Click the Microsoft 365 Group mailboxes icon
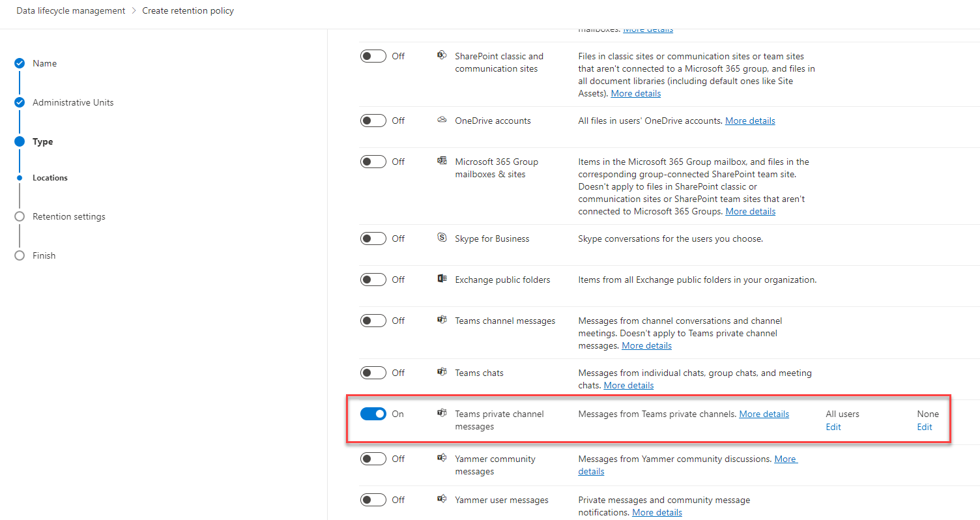This screenshot has width=980, height=520. point(442,161)
